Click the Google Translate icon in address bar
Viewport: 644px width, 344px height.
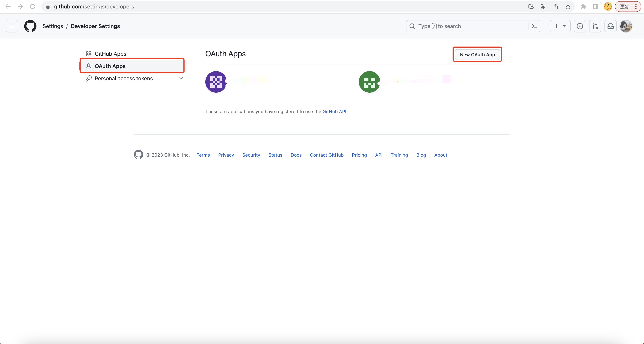[x=543, y=7]
